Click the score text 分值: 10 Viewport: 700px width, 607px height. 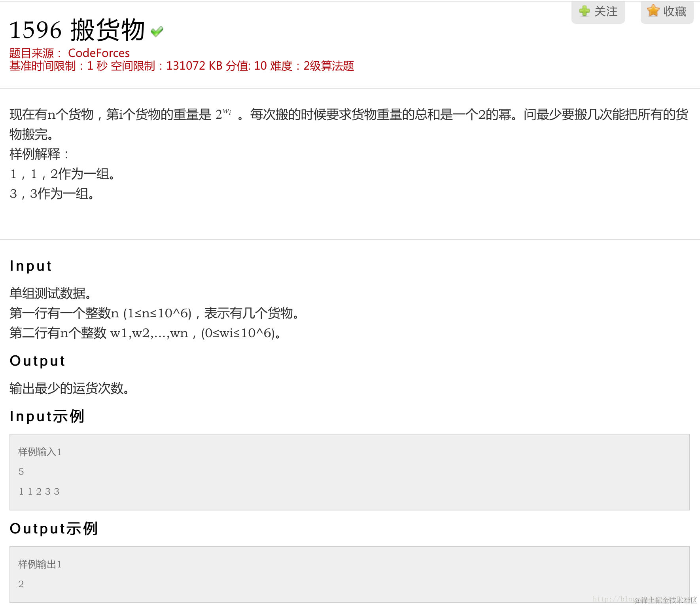[246, 66]
